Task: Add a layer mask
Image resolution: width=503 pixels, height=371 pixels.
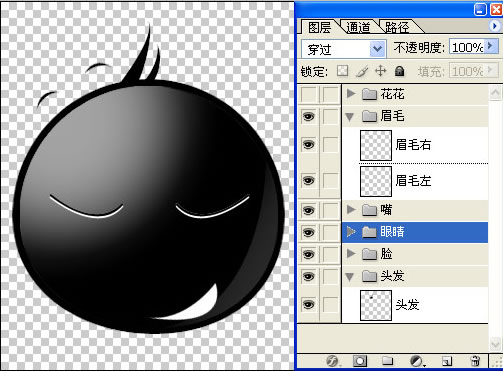Action: [x=360, y=361]
